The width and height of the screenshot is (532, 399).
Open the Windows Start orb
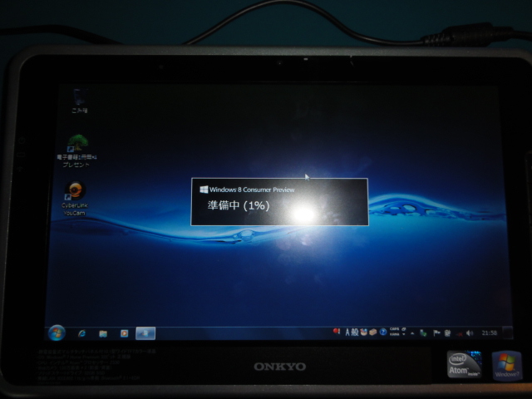tap(57, 332)
